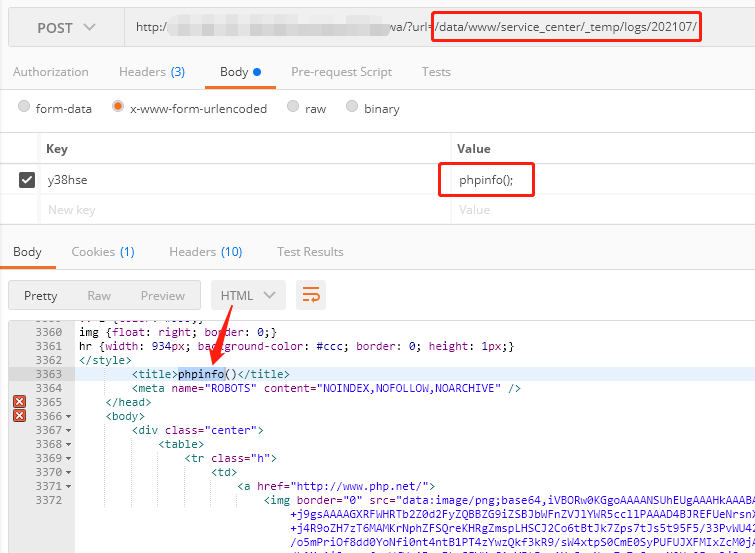Click the New key input field
Screen dimensions: 755x553
pyautogui.click(x=240, y=210)
